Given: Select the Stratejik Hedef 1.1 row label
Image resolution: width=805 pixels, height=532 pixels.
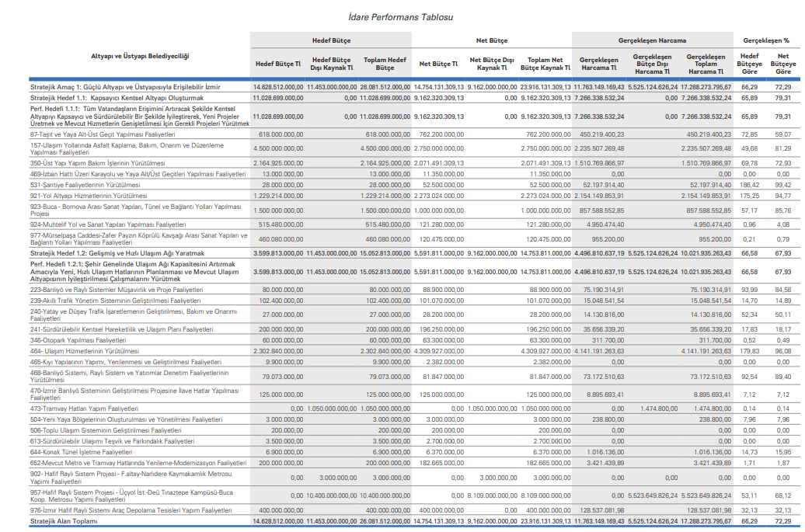Looking at the screenshot, I should 117,99.
